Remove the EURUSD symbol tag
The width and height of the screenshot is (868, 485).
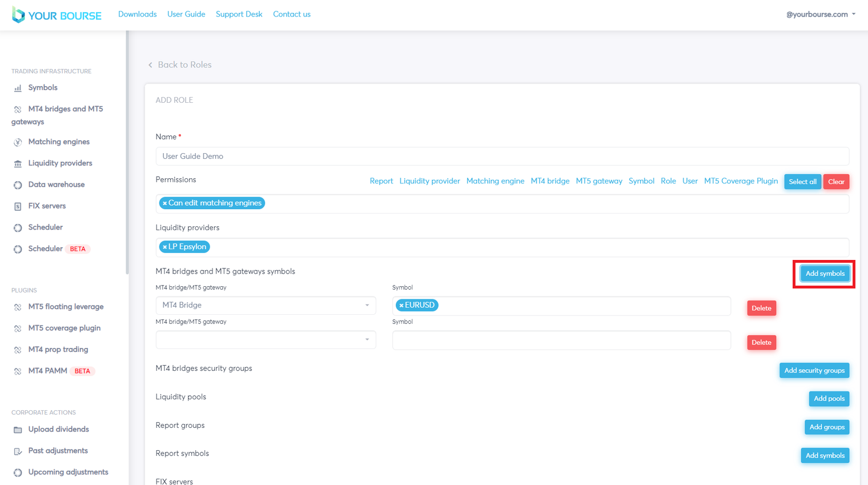(x=401, y=306)
